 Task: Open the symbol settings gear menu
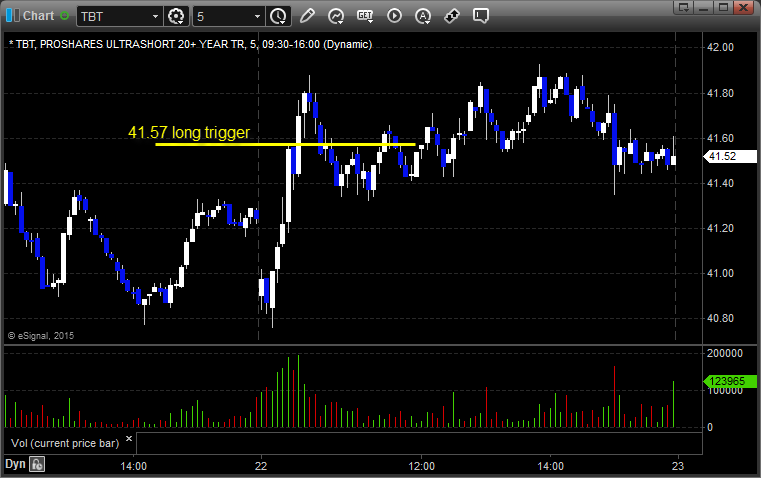[x=176, y=16]
